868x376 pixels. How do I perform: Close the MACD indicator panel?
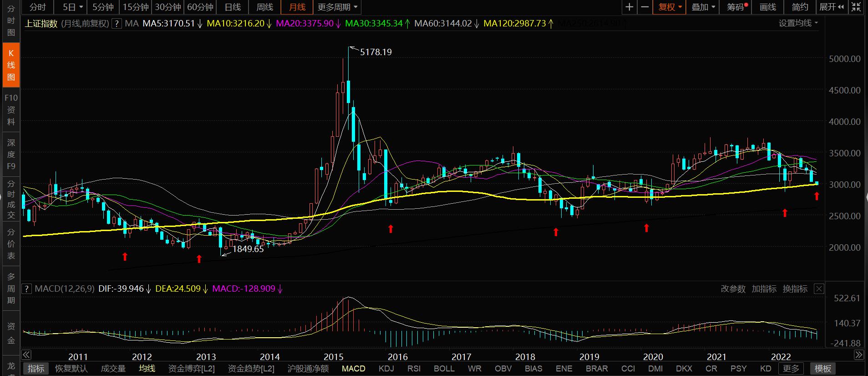[x=819, y=288]
